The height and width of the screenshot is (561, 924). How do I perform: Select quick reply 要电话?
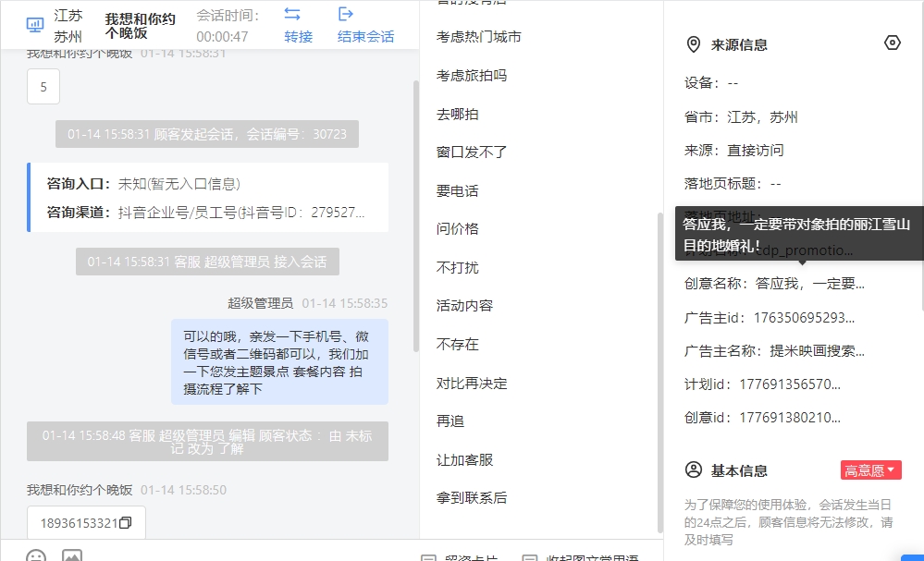[x=457, y=190]
